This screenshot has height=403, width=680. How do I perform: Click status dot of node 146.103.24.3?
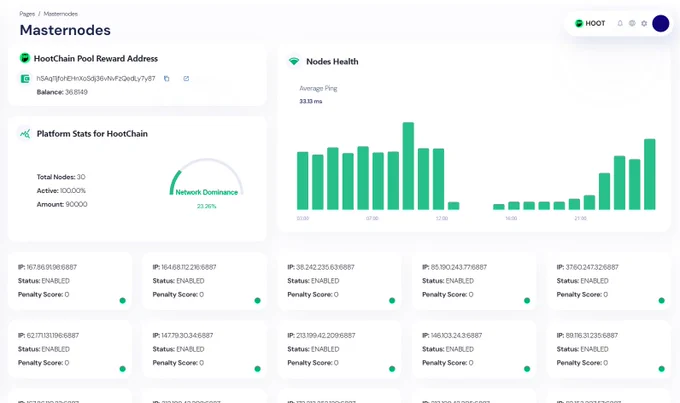tap(527, 369)
